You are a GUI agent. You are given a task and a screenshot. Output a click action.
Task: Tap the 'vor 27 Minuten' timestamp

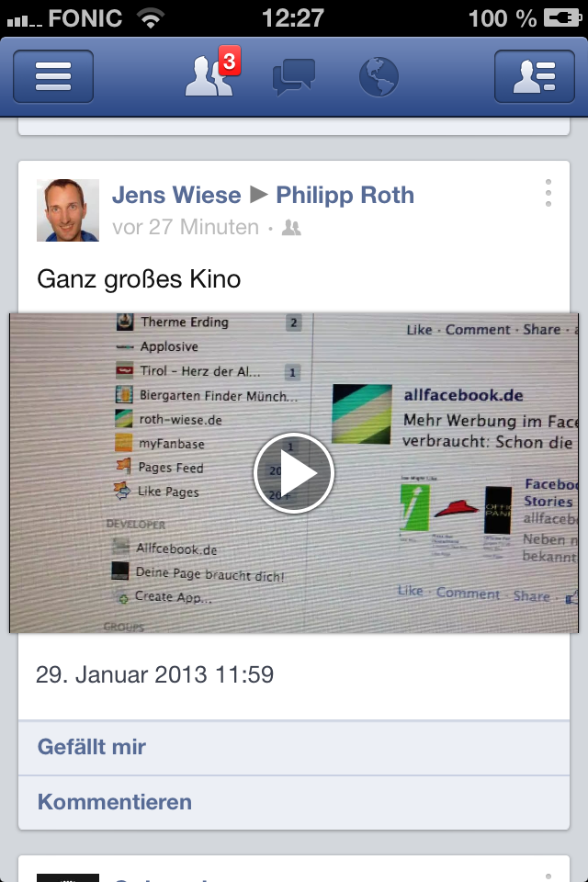point(186,227)
